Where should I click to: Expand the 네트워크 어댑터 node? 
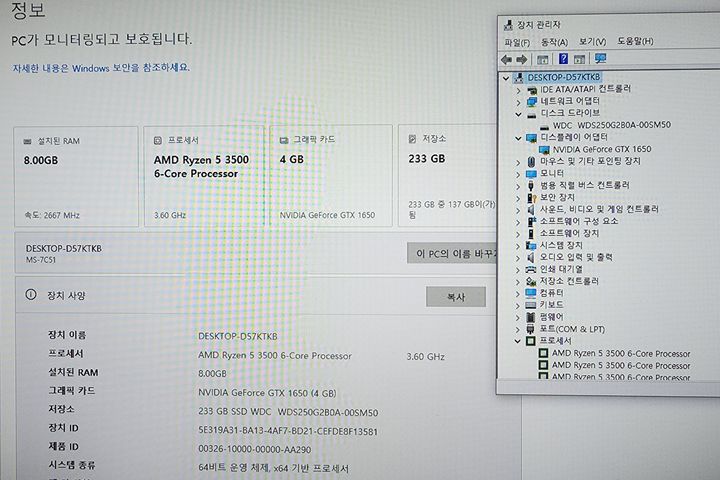click(518, 102)
